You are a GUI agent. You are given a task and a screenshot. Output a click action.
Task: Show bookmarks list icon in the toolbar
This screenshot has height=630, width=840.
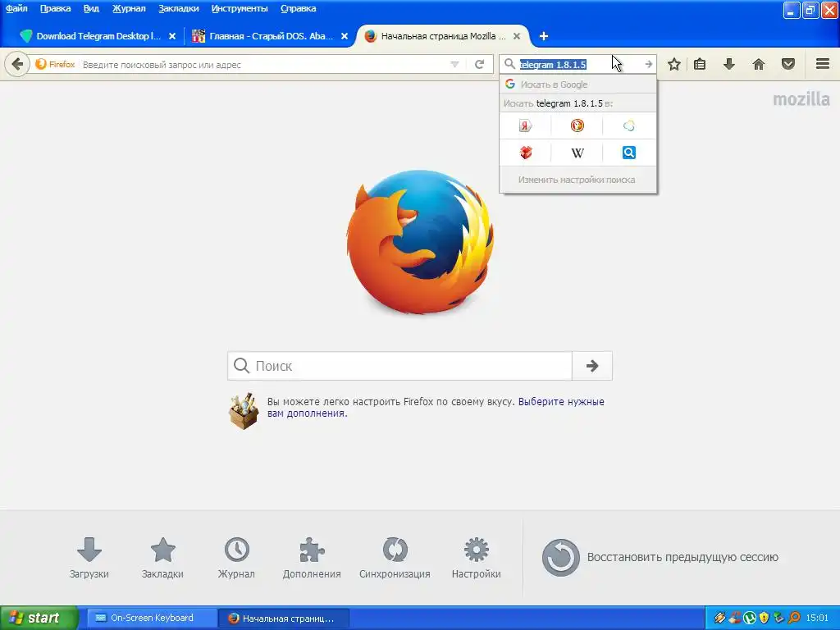coord(700,64)
